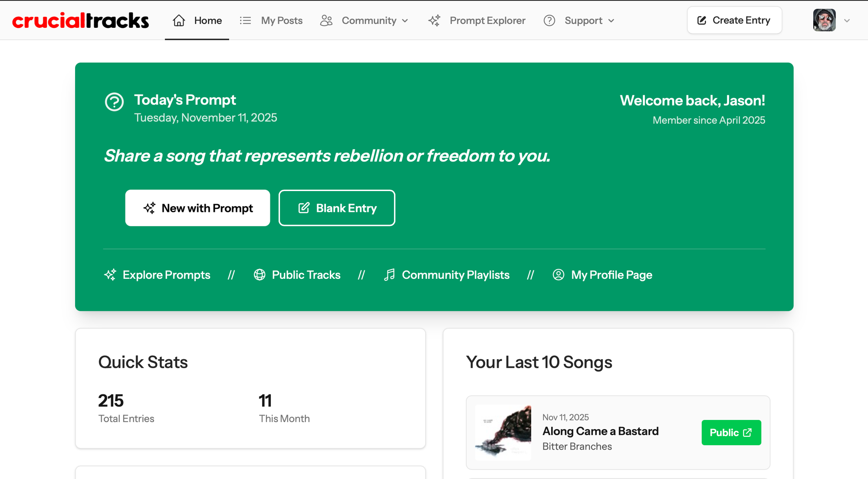Screen dimensions: 868x479
Task: Click the Prompt Explorer sparkle icon
Action: tap(434, 20)
